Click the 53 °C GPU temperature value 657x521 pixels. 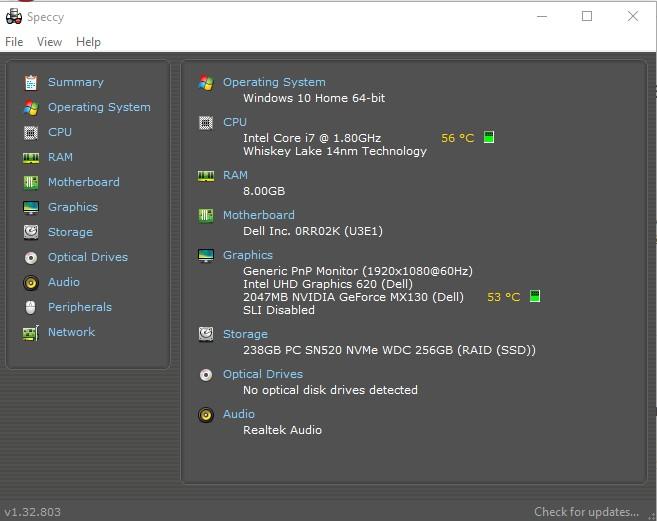pyautogui.click(x=504, y=297)
